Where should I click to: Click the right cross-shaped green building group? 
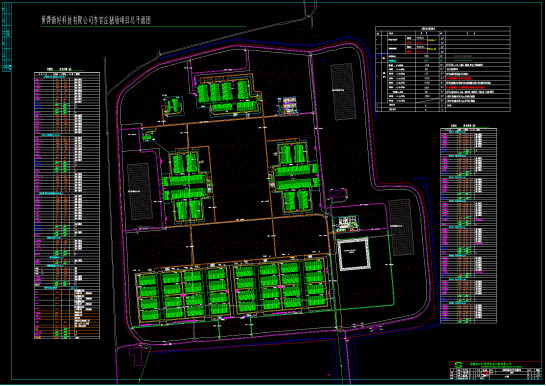coord(295,176)
